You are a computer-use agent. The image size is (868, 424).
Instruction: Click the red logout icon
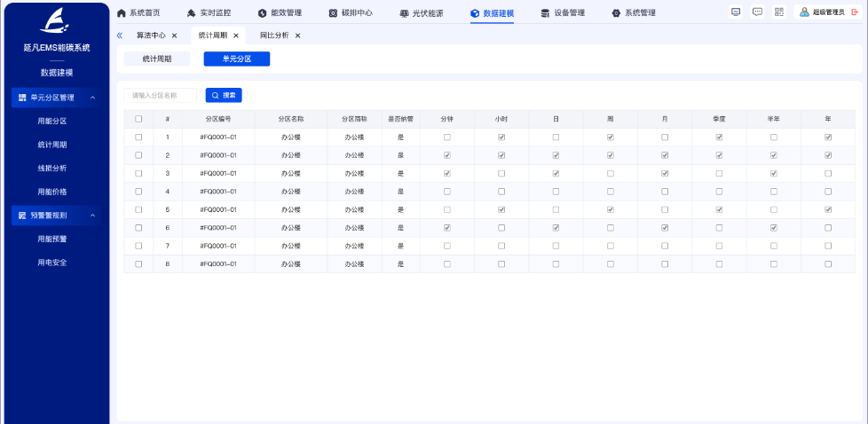(855, 12)
